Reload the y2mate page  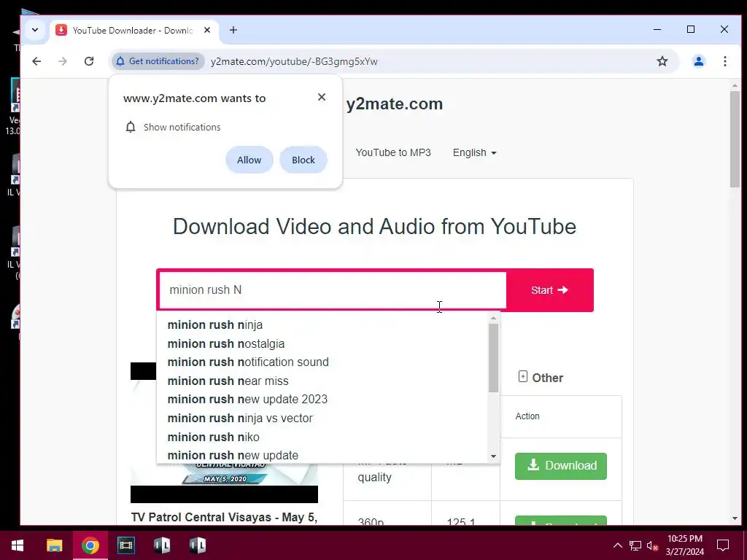point(88,61)
